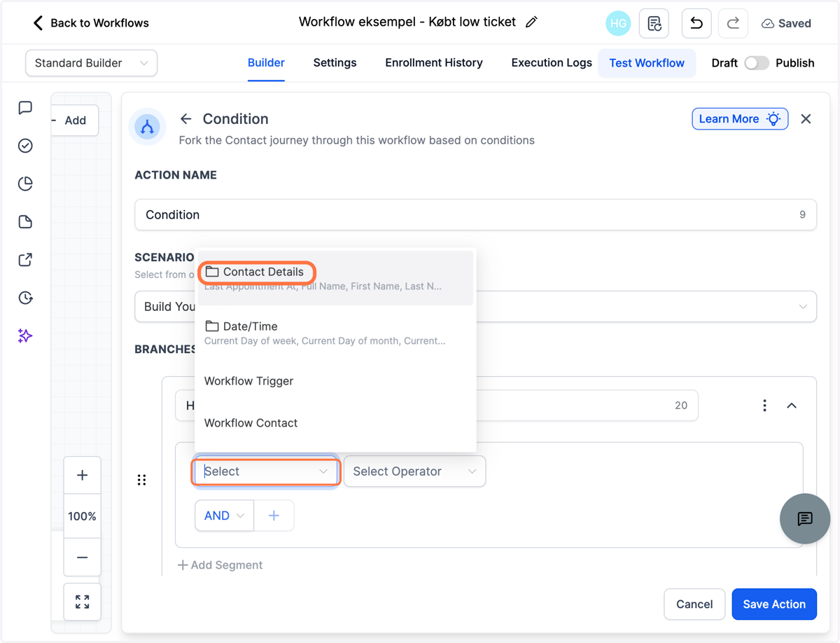Screen dimensions: 840x643
Task: Go back using arrow beside Condition
Action: point(185,119)
